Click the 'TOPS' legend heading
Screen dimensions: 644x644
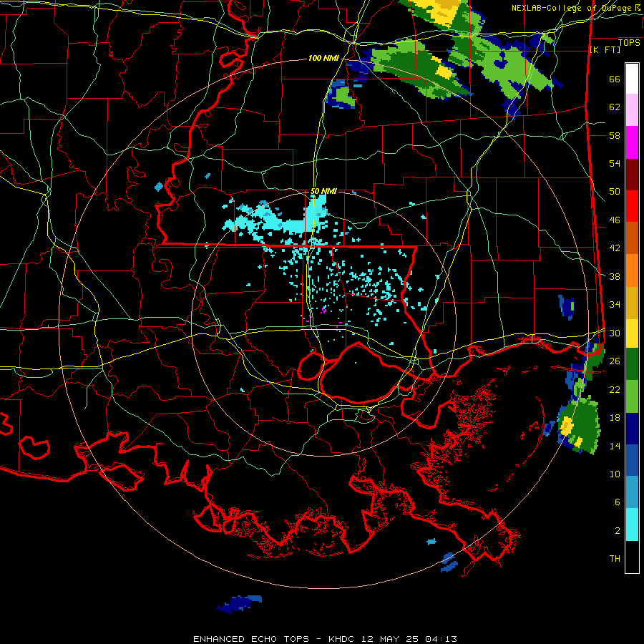(x=629, y=43)
